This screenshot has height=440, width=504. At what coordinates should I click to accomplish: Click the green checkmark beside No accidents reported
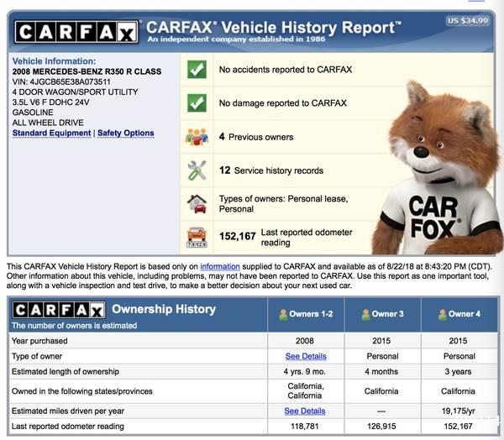(197, 70)
